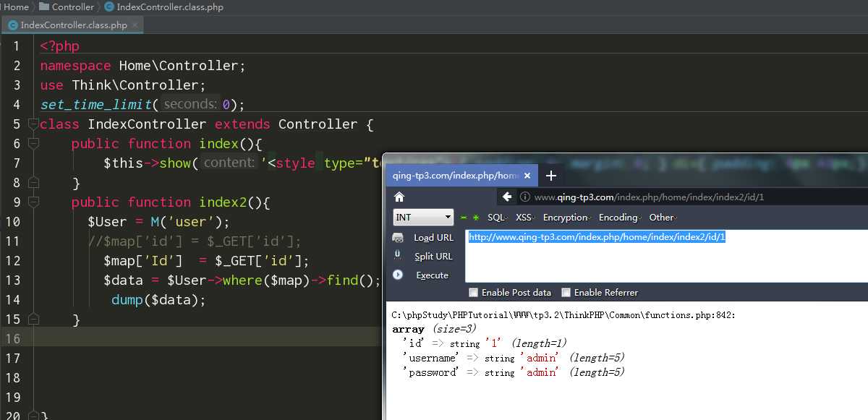Click the Split URL button
This screenshot has width=868, height=420.
click(x=433, y=257)
